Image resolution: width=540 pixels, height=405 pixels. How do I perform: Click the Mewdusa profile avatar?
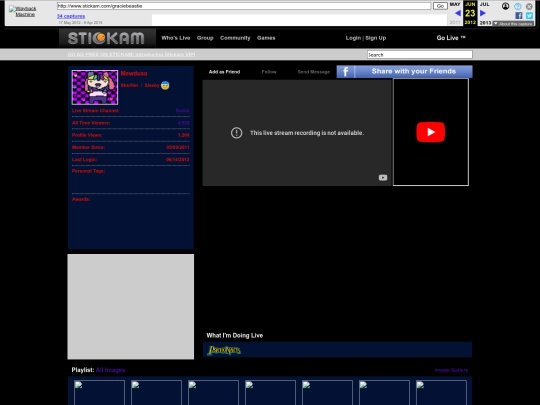pos(95,87)
